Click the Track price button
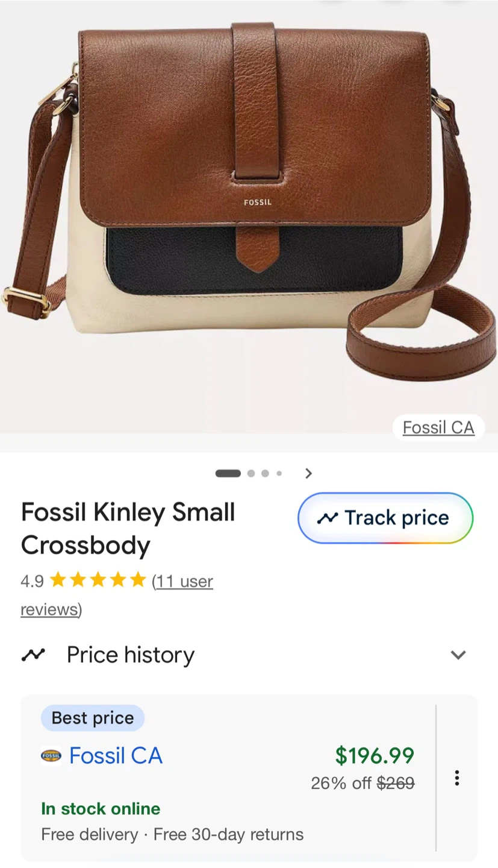Image resolution: width=498 pixels, height=868 pixels. tap(385, 518)
